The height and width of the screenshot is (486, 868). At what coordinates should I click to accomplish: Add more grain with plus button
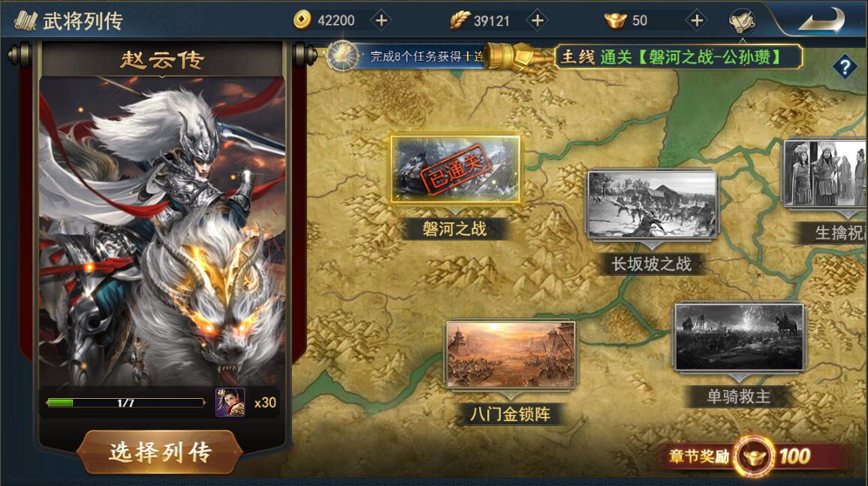538,20
